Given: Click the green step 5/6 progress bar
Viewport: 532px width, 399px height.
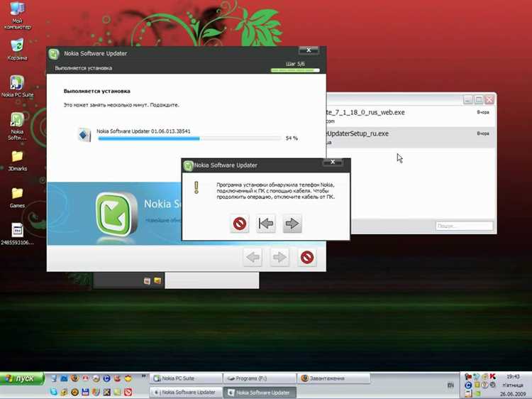Looking at the screenshot, I should pos(295,70).
